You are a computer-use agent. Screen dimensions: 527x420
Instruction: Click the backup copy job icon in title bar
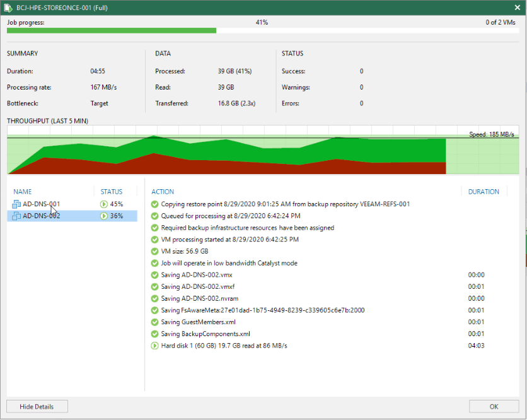pos(8,8)
